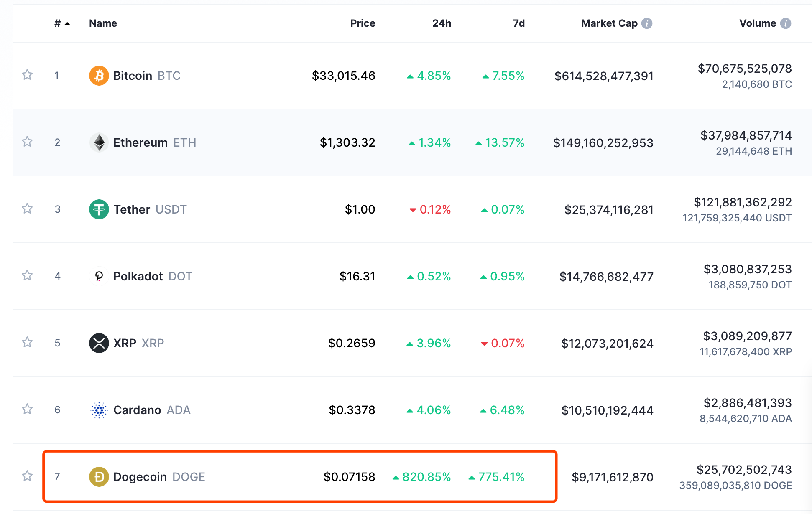812x514 pixels.
Task: Click the Bitcoin logo icon
Action: (99, 76)
